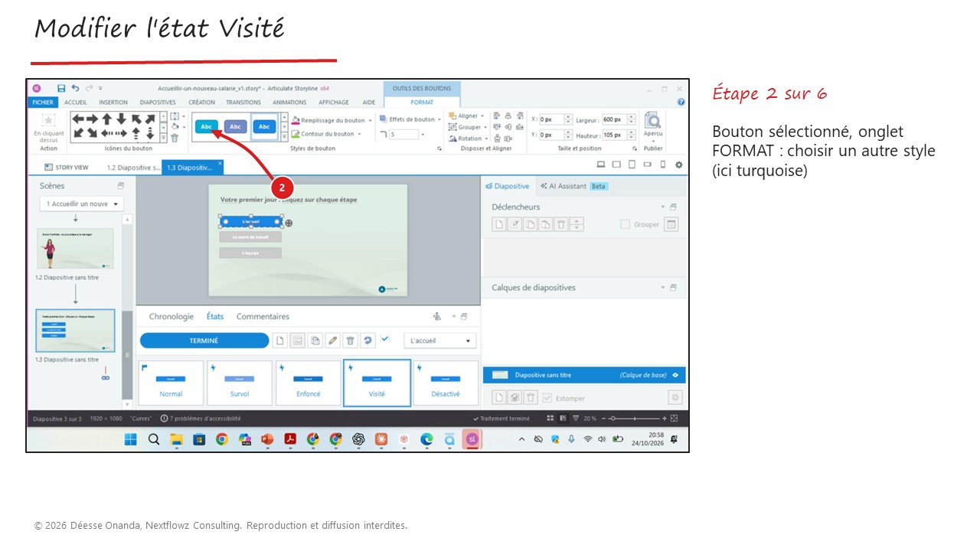Toggle the Estomper checkbox
This screenshot has width=980, height=551.
coord(547,398)
